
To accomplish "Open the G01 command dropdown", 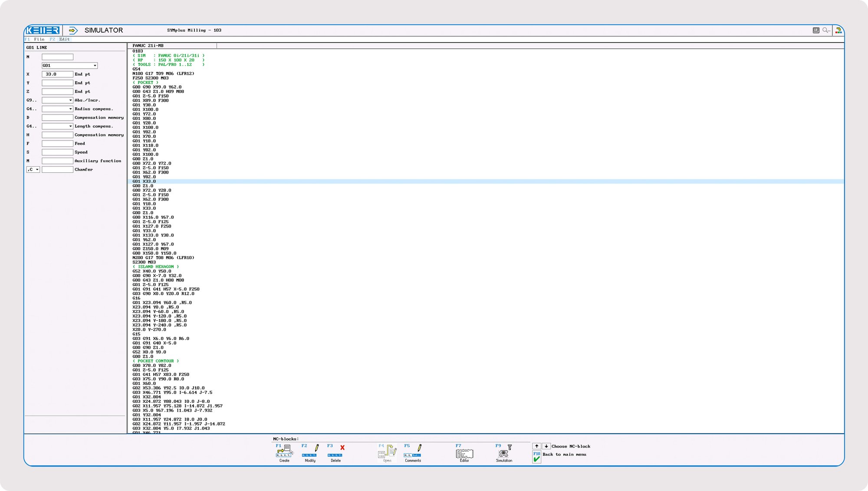I will [95, 65].
